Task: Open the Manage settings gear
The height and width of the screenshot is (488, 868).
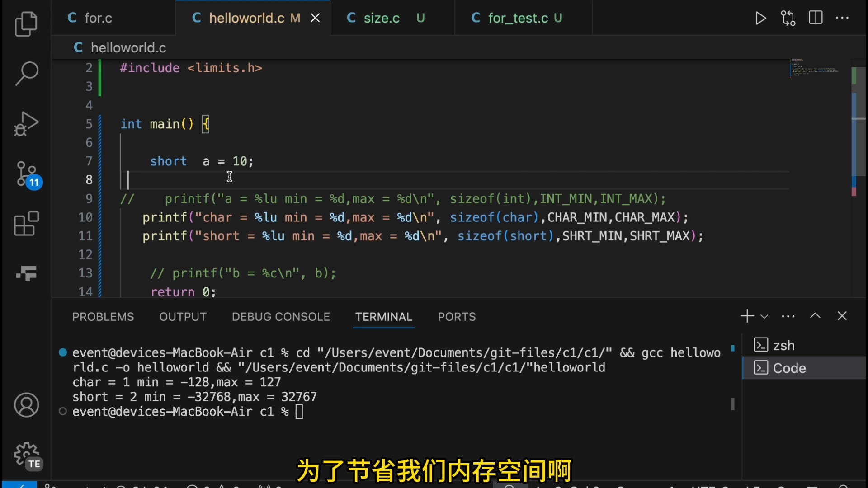Action: pyautogui.click(x=26, y=455)
